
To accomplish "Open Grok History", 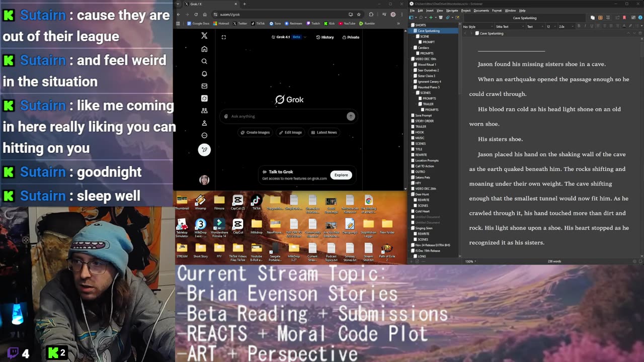I will coord(325,37).
